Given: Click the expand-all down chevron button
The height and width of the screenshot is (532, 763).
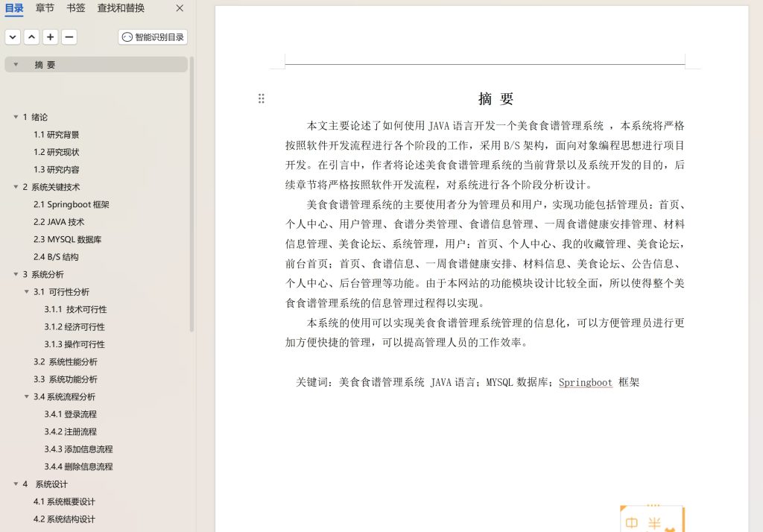Looking at the screenshot, I should click(x=13, y=37).
